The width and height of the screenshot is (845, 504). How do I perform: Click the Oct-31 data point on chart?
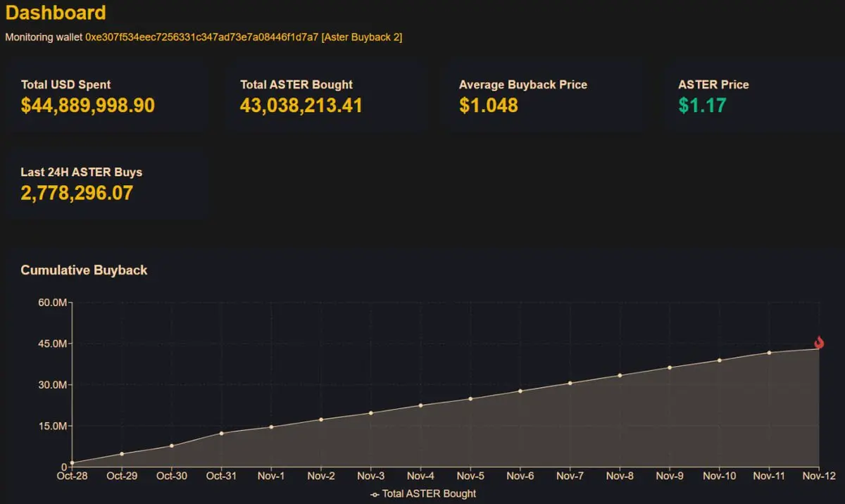pyautogui.click(x=222, y=433)
